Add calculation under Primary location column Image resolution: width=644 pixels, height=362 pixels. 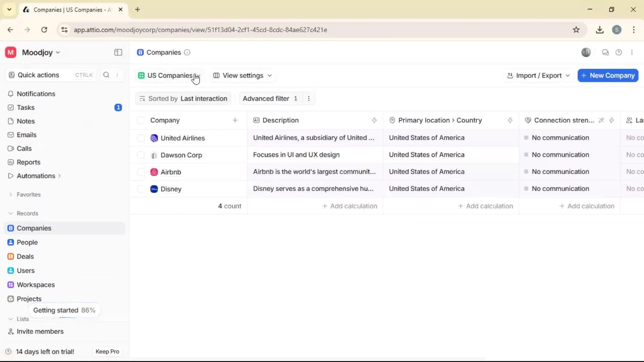485,206
